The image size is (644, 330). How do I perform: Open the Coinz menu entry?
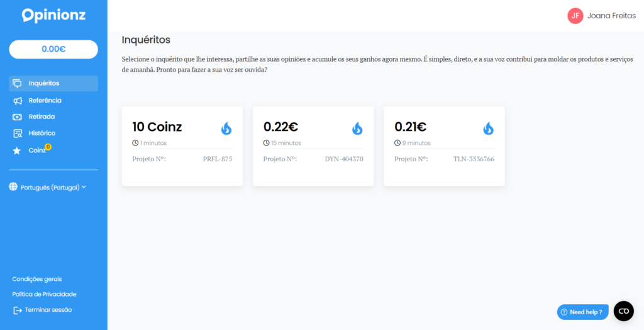click(37, 151)
